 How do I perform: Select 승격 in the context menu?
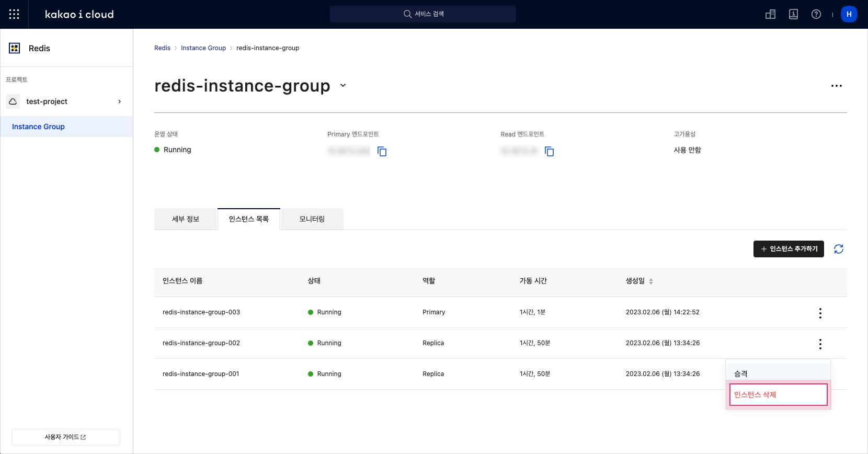(778, 373)
